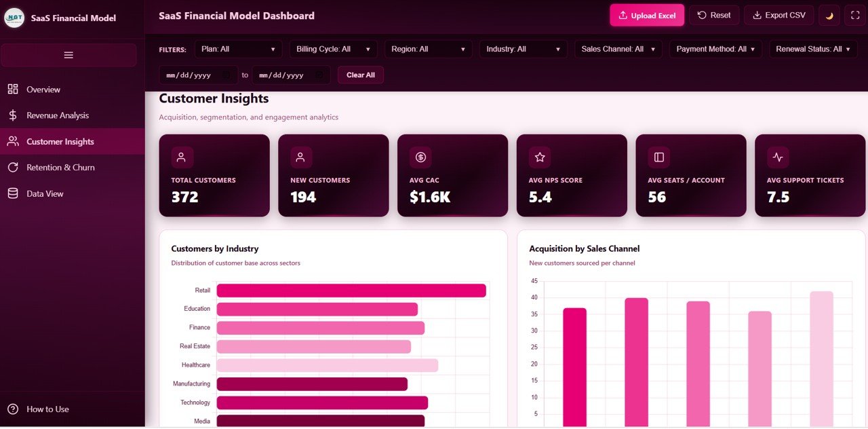The image size is (868, 429).
Task: Click the star icon on Avg NPS Score card
Action: (539, 157)
